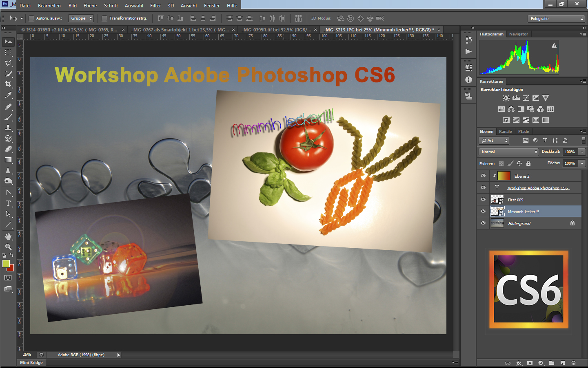Switch to the Pfade tab

[x=524, y=132]
